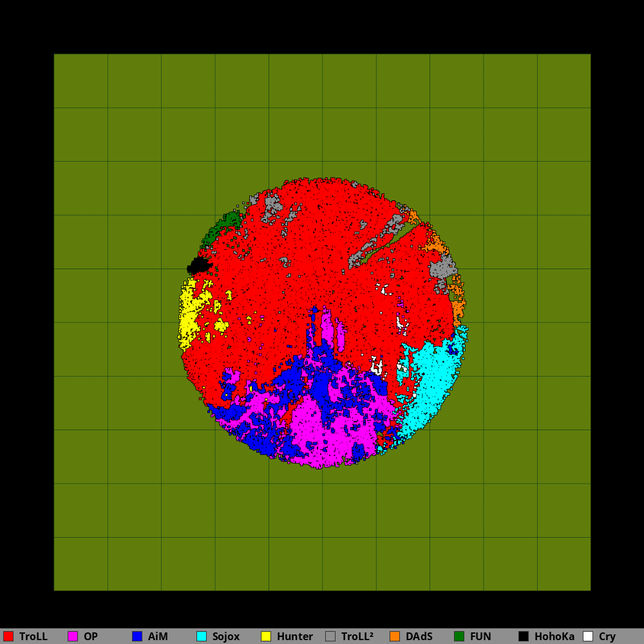The height and width of the screenshot is (644, 644).
Task: Select the blue AiM legend swatch
Action: click(137, 636)
